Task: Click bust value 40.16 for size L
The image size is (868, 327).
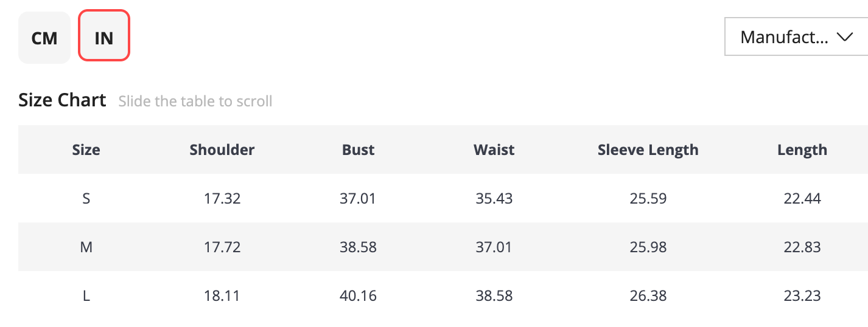Action: [x=359, y=295]
